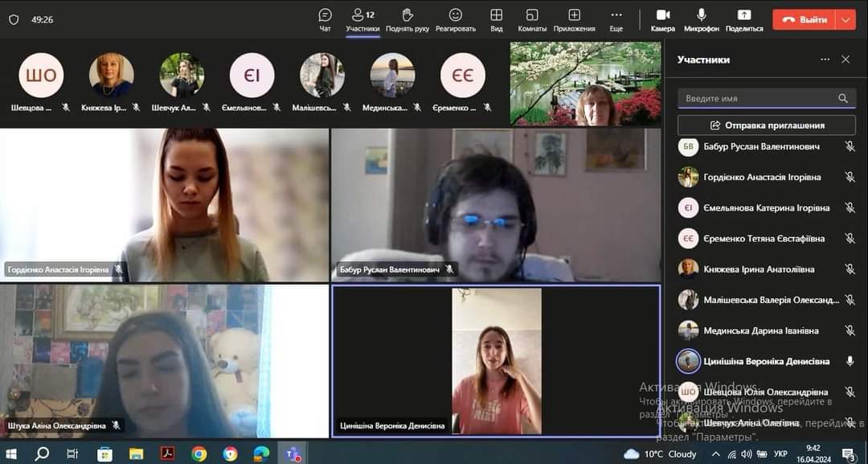Select Бабур Руслан Валентинович video tile

pos(496,205)
